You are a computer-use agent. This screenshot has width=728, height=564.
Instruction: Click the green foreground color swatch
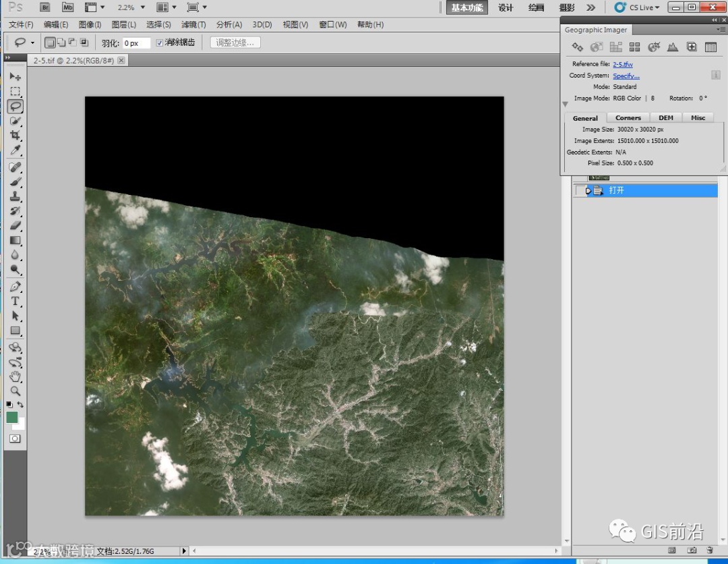(x=12, y=418)
